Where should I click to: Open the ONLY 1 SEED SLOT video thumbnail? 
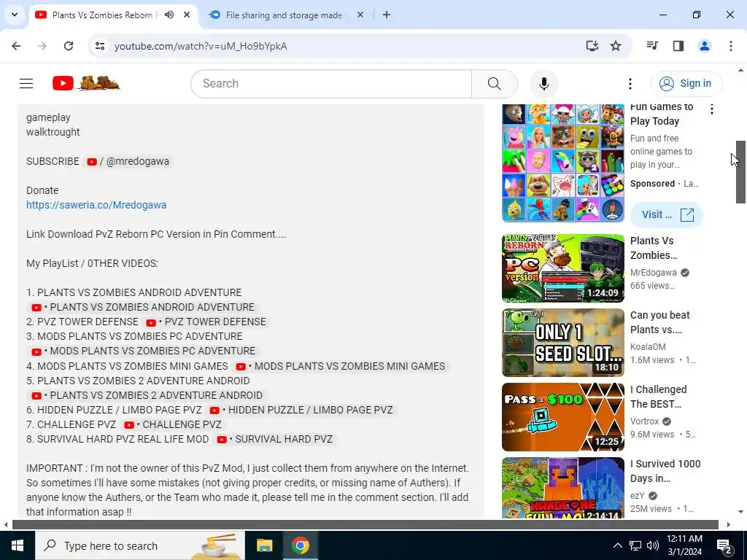click(x=562, y=343)
